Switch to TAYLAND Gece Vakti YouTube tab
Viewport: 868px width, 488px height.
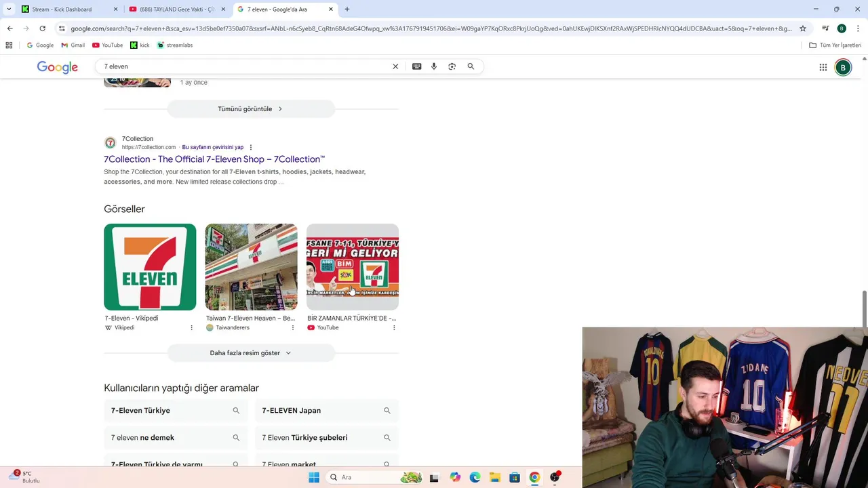click(178, 9)
